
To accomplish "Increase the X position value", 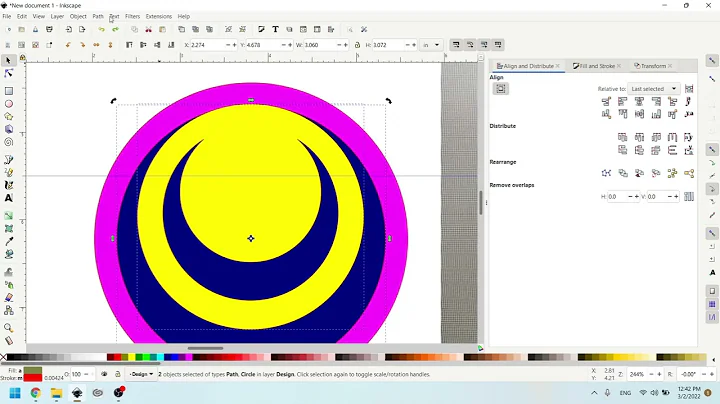I will tap(235, 45).
